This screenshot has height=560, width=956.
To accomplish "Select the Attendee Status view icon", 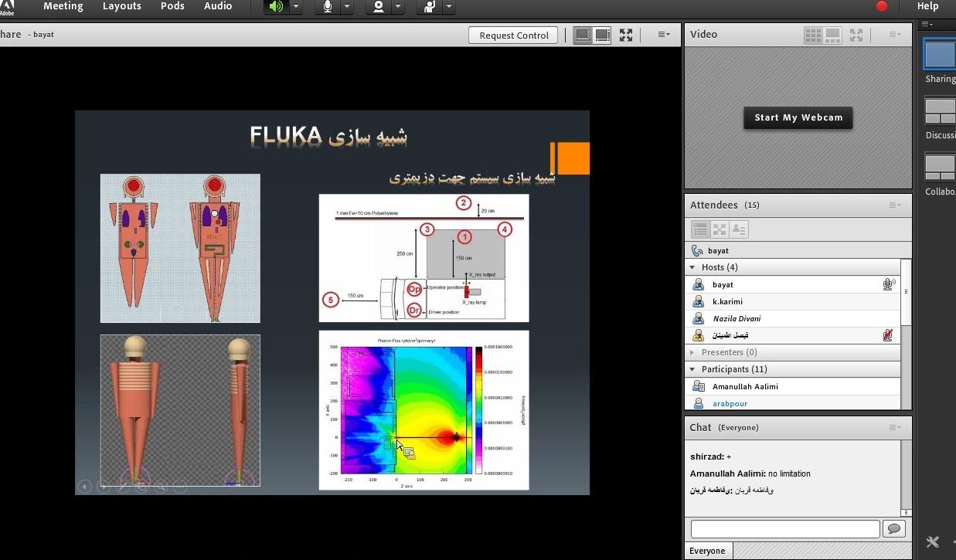I will click(x=738, y=229).
